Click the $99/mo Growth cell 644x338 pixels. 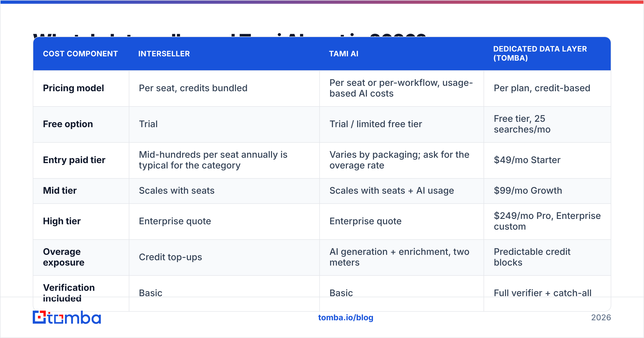click(x=528, y=190)
